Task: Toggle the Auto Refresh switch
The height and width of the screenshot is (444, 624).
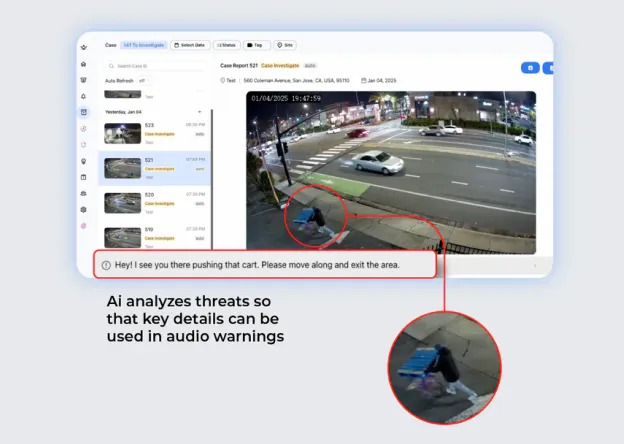Action: tap(142, 80)
